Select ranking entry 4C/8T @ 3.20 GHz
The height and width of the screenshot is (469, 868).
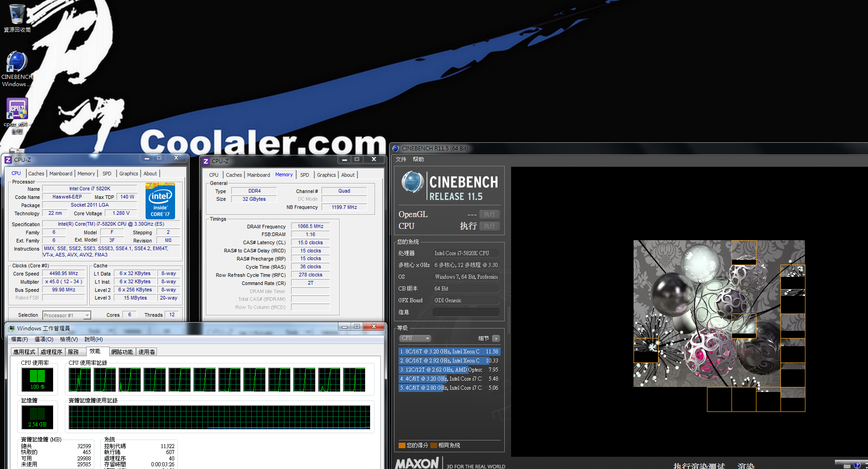click(449, 379)
